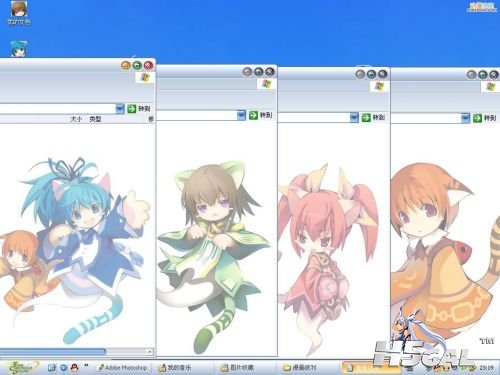Click the QQ penguin quick launch icon
Screen dimensions: 500x375
coord(75,367)
